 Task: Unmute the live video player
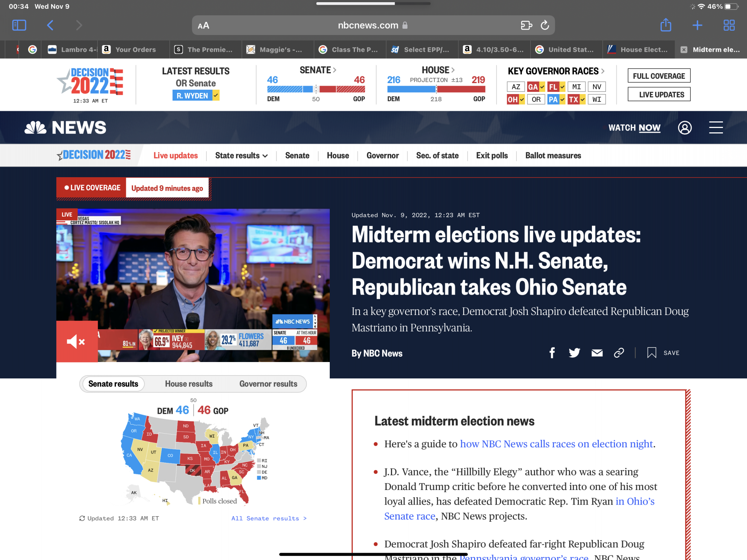pyautogui.click(x=77, y=342)
